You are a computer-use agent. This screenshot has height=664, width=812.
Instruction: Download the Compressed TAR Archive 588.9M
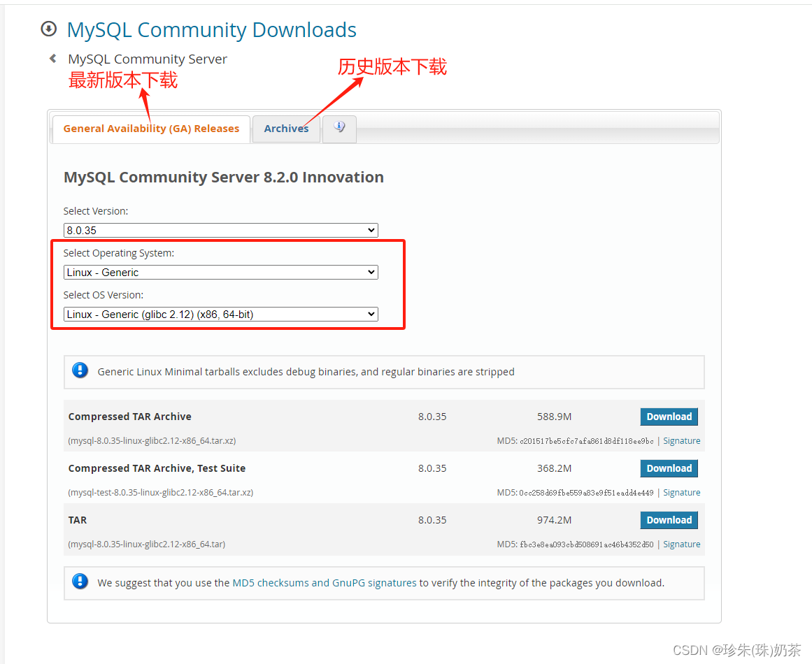pyautogui.click(x=669, y=417)
